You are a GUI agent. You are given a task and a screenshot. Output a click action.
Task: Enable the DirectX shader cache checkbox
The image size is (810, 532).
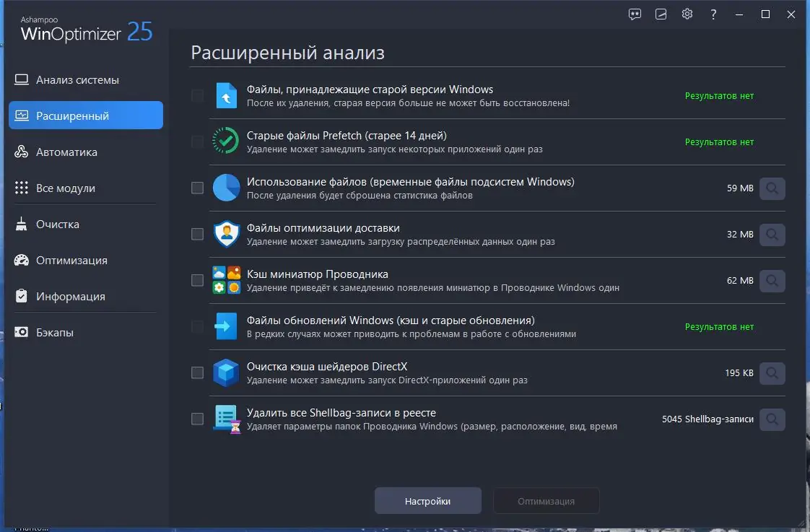(196, 373)
